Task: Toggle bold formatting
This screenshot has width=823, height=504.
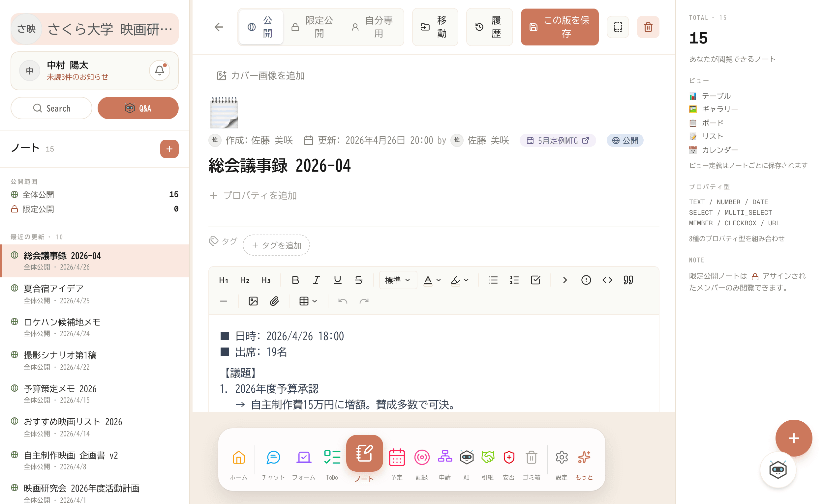Action: tap(295, 280)
